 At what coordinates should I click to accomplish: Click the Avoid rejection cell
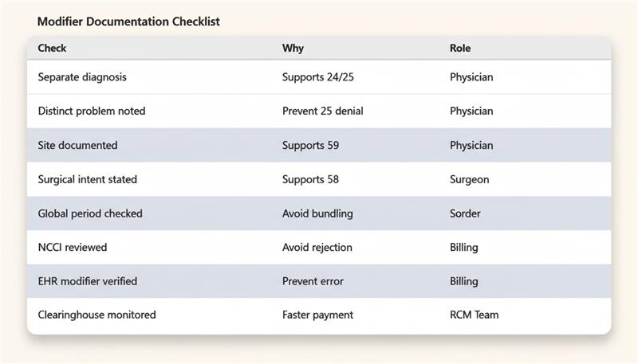click(317, 247)
